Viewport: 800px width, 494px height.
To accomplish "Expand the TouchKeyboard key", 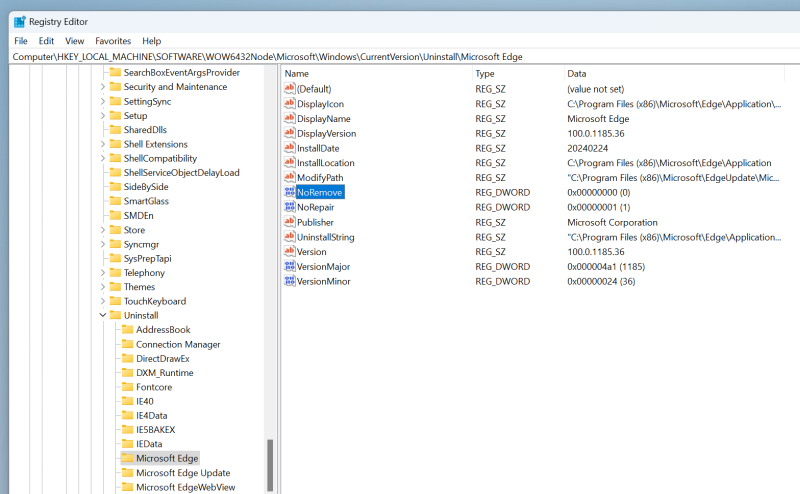I will (x=103, y=301).
